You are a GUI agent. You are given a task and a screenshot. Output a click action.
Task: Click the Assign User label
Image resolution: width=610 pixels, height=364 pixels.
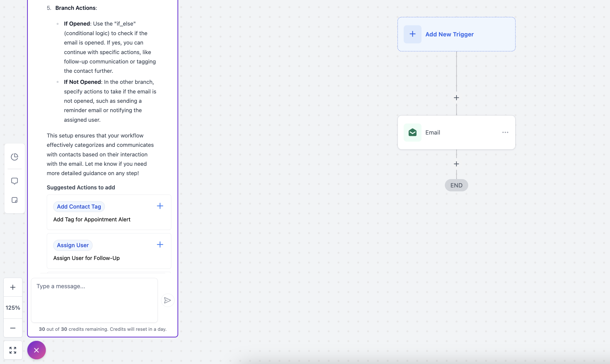click(73, 245)
